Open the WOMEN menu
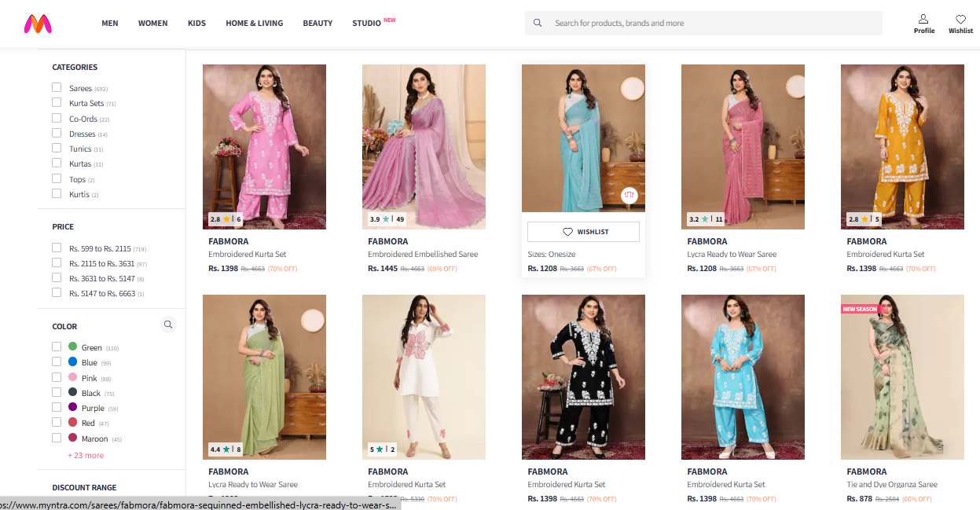This screenshot has height=510, width=980. point(152,24)
